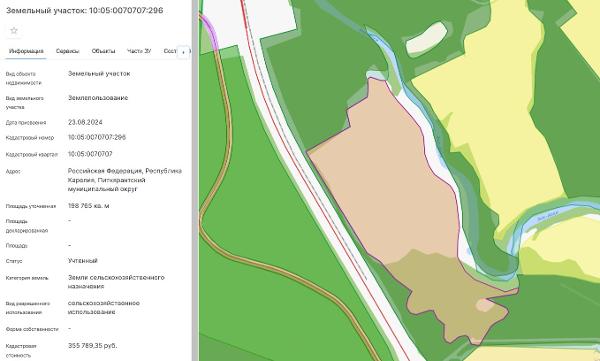The width and height of the screenshot is (600, 361).
Task: Open the partially hidden Сост tab
Action: [x=170, y=51]
